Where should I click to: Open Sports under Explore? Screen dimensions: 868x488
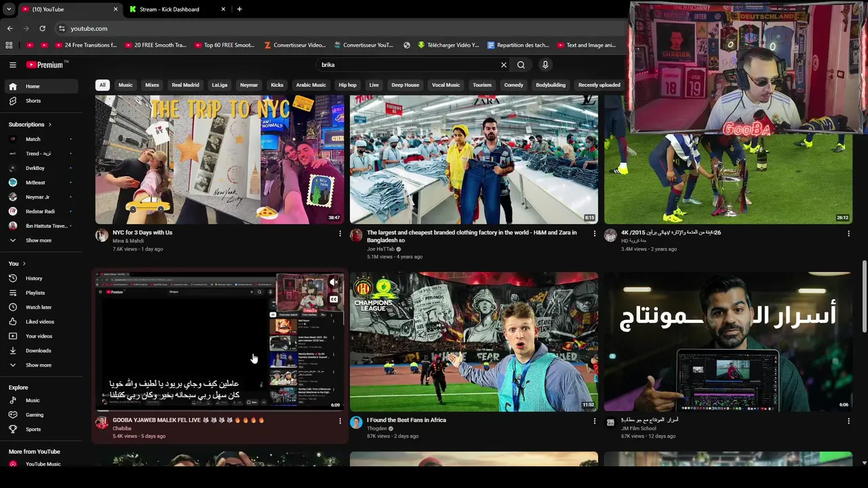[40, 429]
